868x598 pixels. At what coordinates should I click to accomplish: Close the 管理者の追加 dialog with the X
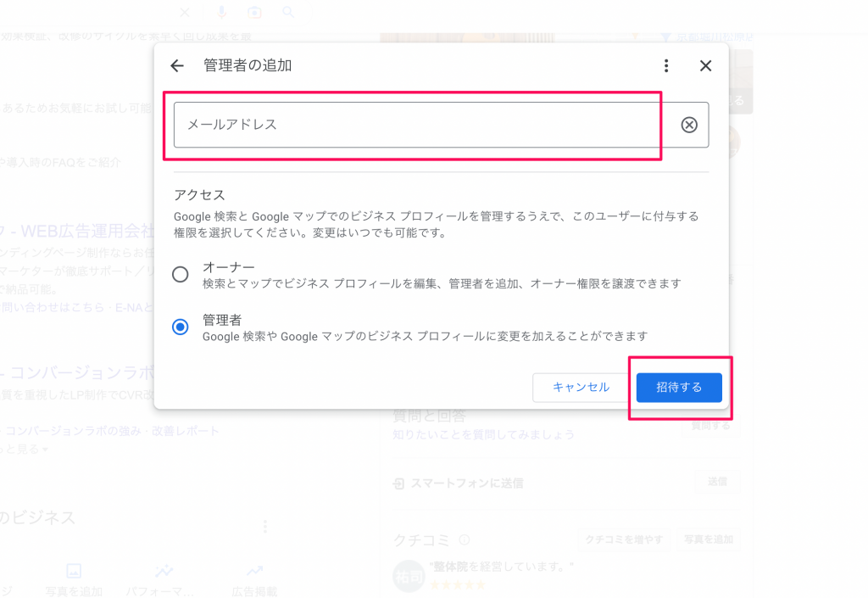(705, 66)
